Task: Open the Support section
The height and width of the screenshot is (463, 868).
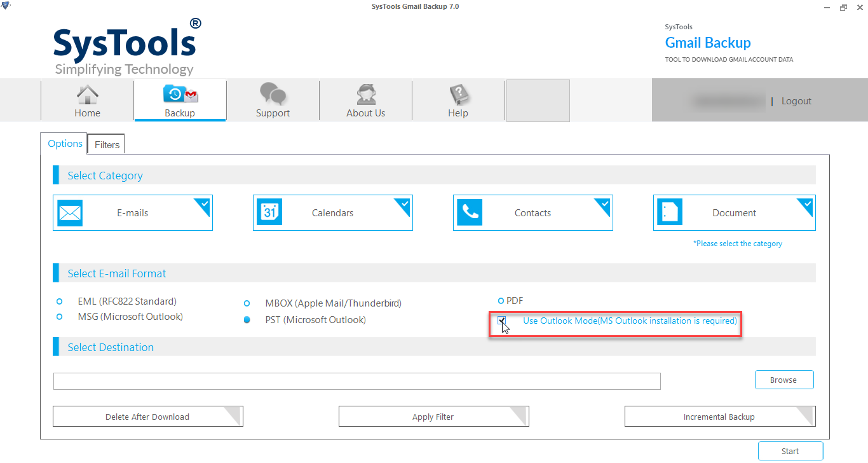Action: (273, 100)
